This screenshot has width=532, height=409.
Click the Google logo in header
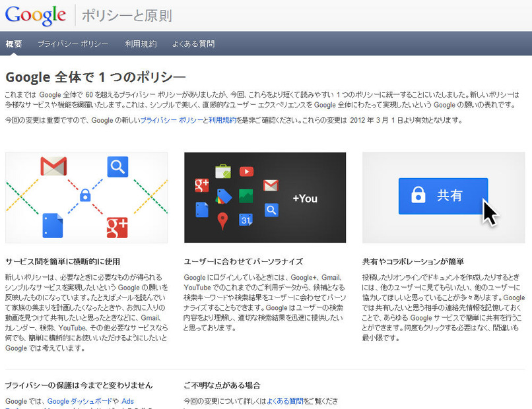(x=35, y=16)
